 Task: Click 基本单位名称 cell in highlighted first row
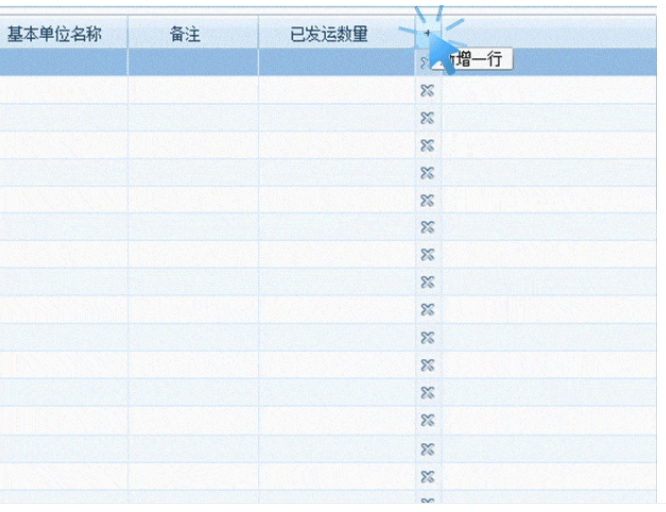point(63,63)
